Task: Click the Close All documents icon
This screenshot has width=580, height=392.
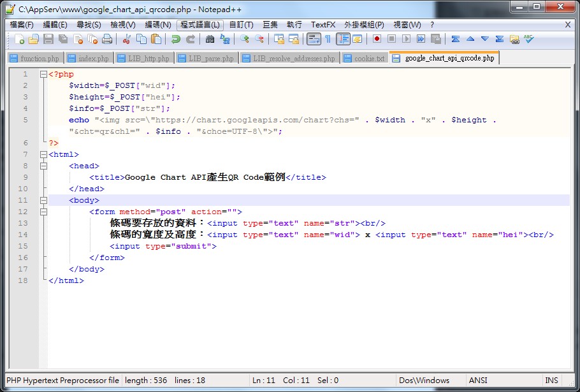Action: click(92, 39)
